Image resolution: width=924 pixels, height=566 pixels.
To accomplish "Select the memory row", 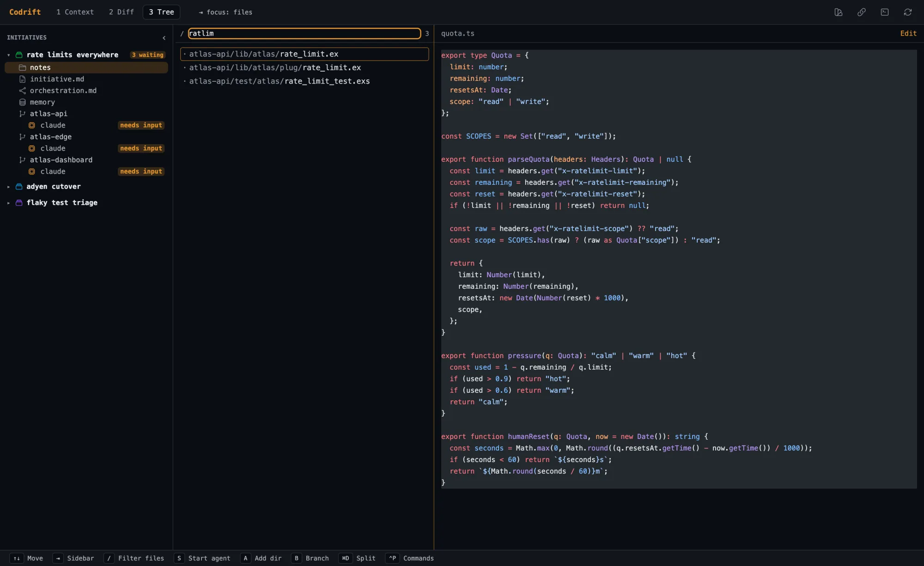I will pos(86,102).
